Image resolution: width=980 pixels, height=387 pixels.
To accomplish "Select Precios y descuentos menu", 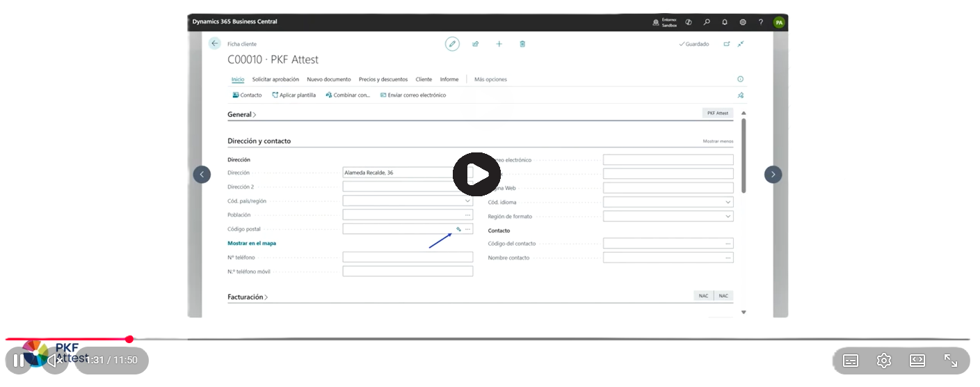I will [383, 79].
